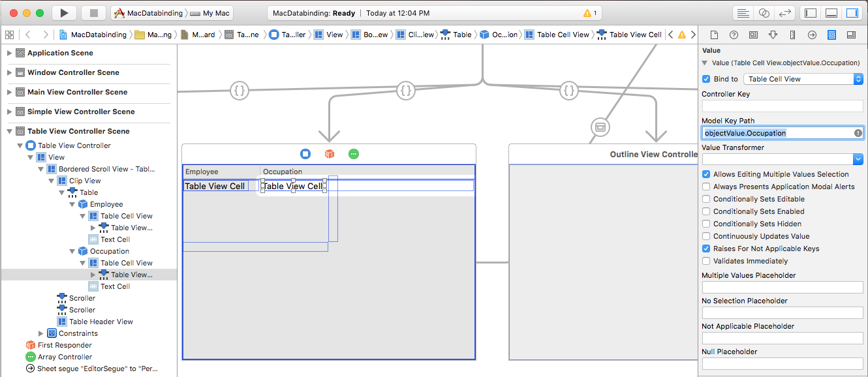This screenshot has height=377, width=868.
Task: Collapse the Employee column in outline
Action: click(72, 204)
